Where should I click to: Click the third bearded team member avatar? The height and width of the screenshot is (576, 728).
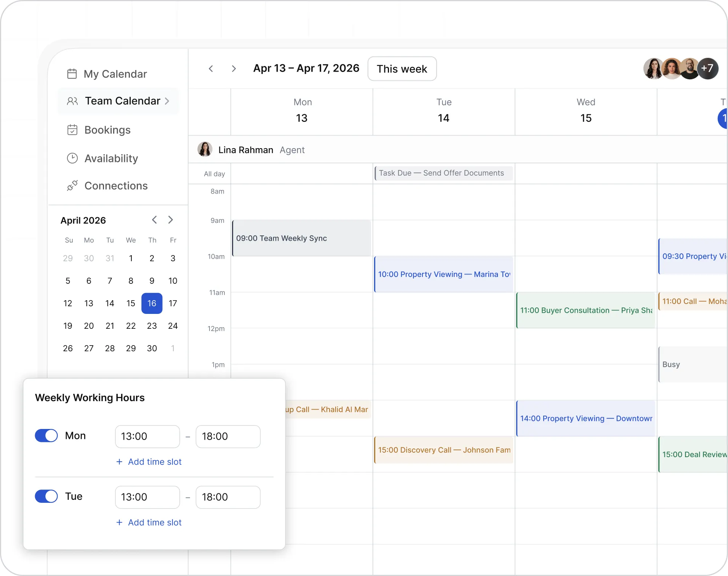[x=690, y=69]
